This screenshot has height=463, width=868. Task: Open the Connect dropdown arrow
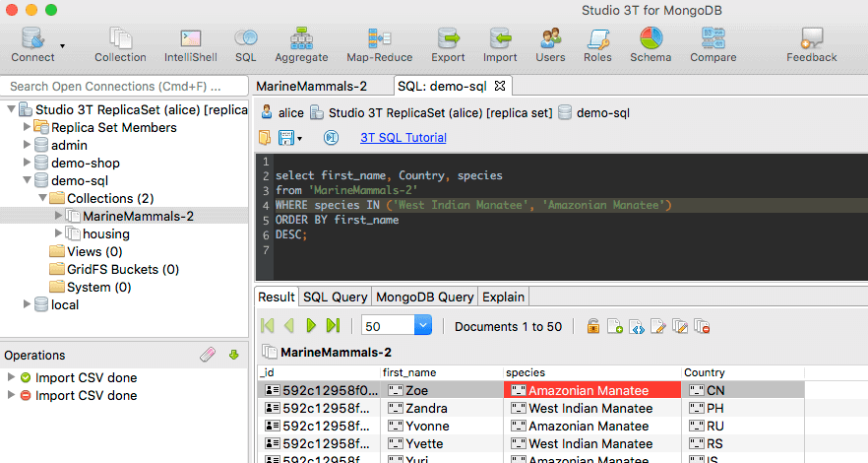(63, 46)
